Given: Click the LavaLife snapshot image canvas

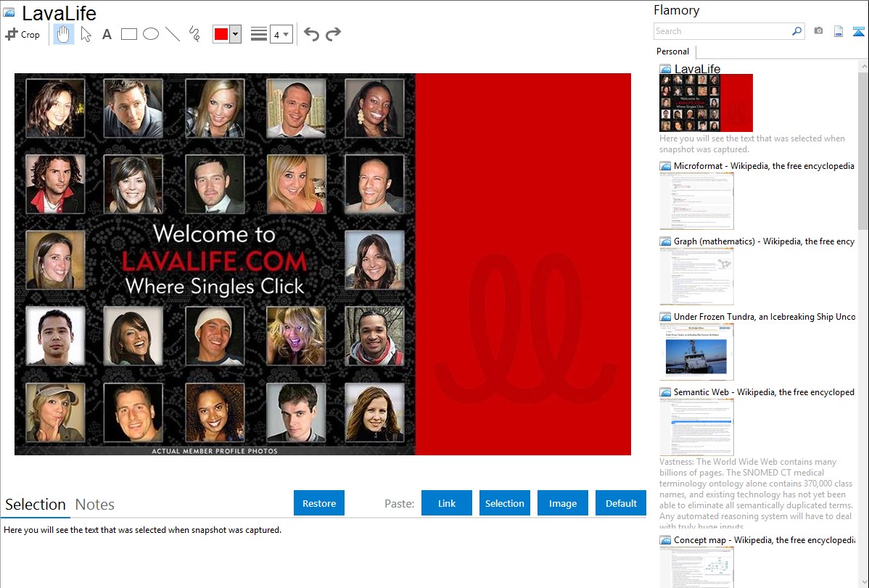Looking at the screenshot, I should (x=323, y=265).
